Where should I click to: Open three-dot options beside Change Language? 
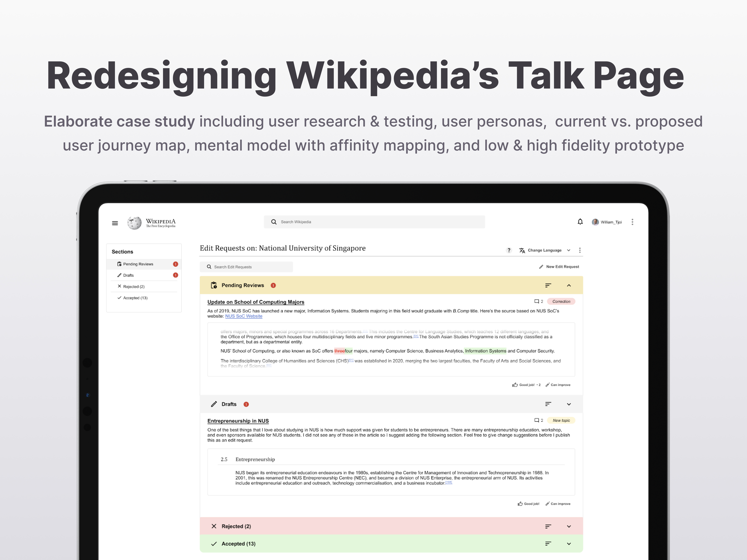click(x=580, y=250)
